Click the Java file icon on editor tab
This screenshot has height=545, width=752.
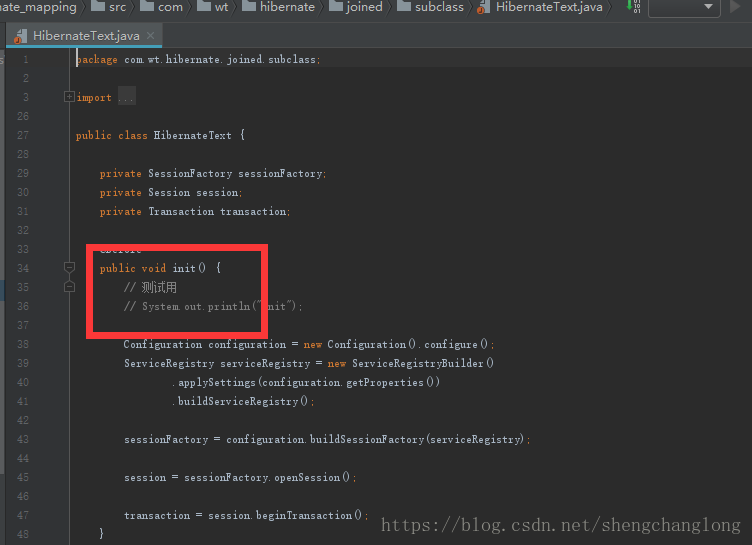[x=20, y=36]
